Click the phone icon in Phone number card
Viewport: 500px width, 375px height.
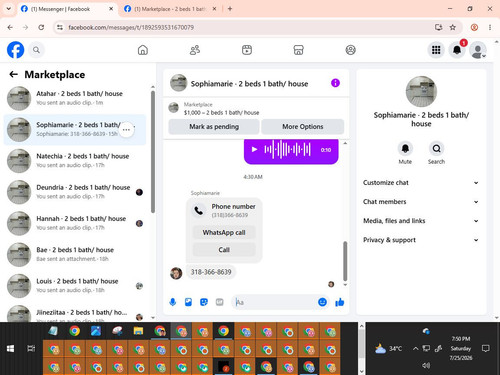point(199,210)
